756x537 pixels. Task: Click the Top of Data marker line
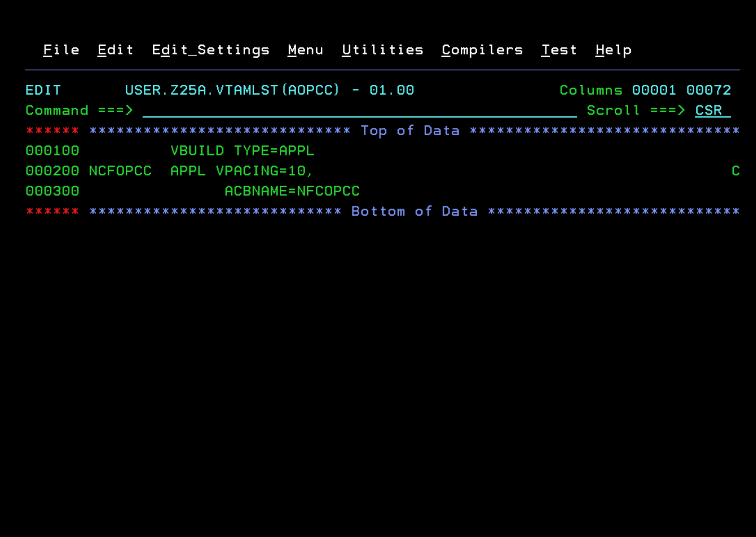pos(411,130)
